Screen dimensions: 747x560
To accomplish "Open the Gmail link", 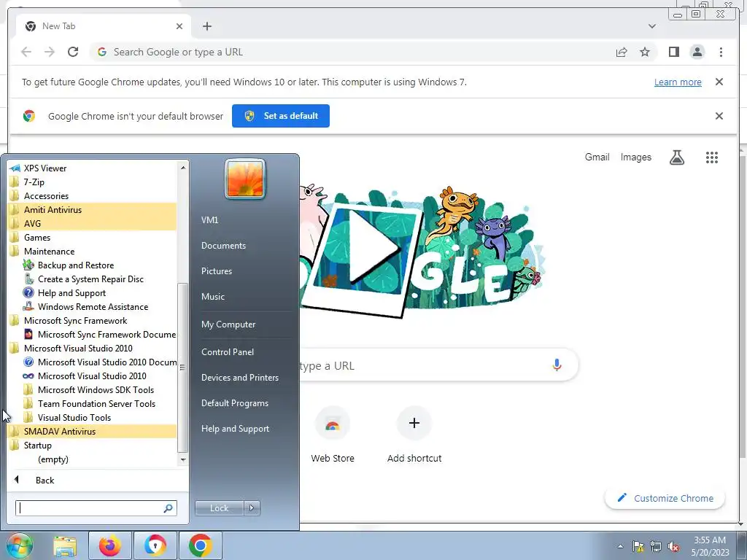I will 597,157.
